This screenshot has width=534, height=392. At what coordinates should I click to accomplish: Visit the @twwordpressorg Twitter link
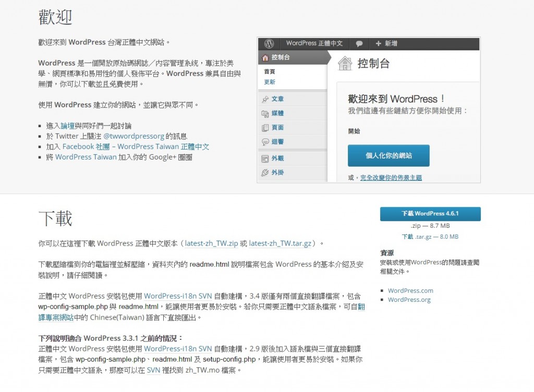pyautogui.click(x=133, y=136)
